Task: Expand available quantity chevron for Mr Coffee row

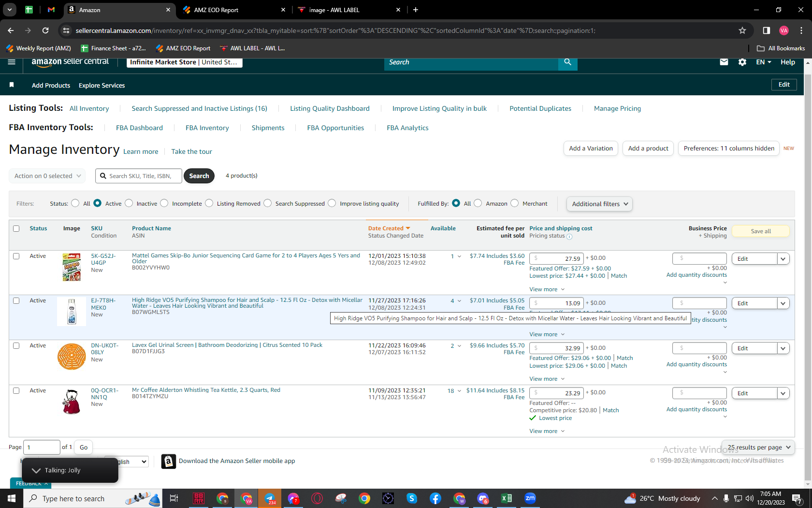Action: click(459, 391)
